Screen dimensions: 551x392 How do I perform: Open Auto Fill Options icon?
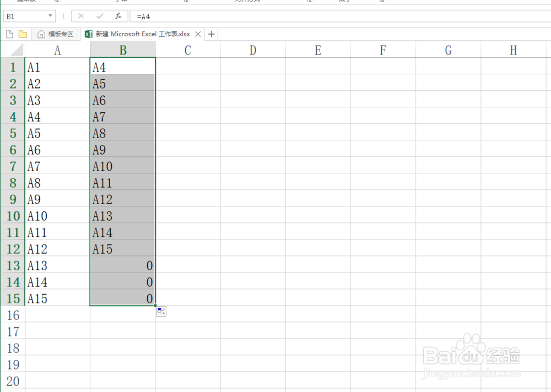tap(161, 311)
